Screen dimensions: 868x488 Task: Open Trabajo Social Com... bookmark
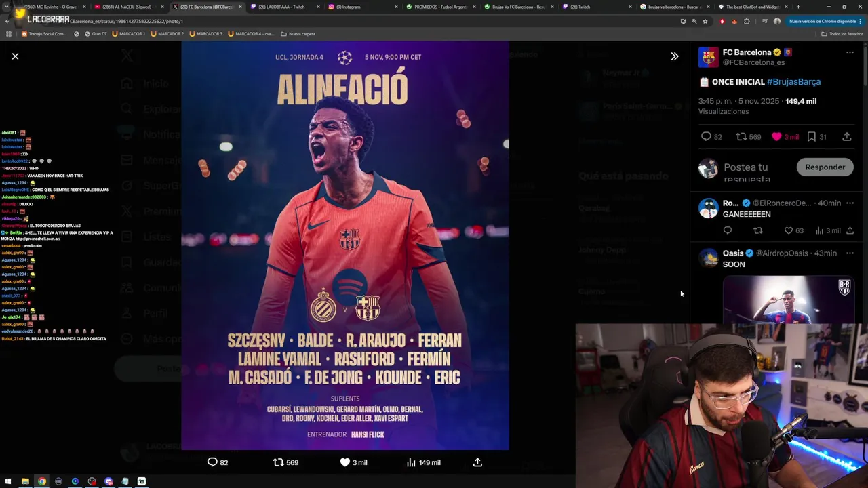[44, 33]
